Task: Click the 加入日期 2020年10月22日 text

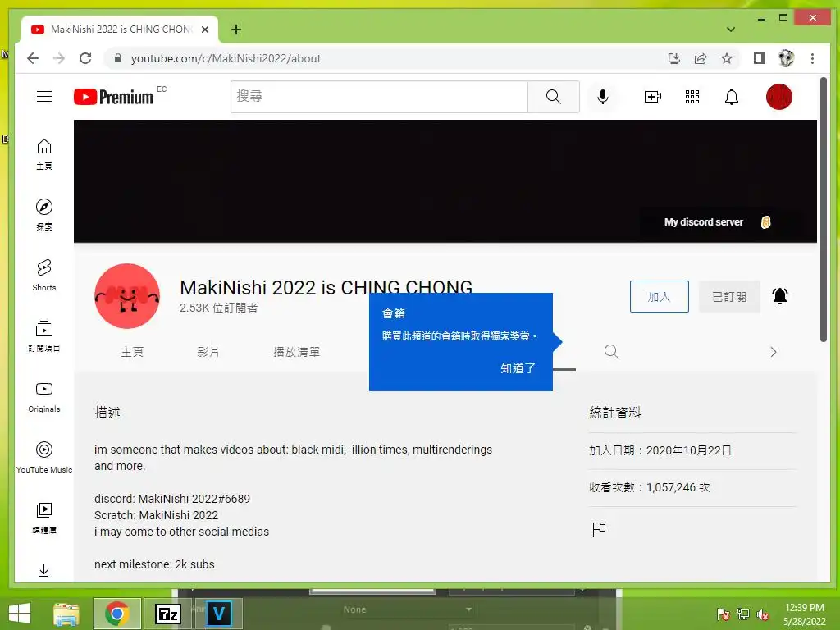Action: click(660, 450)
